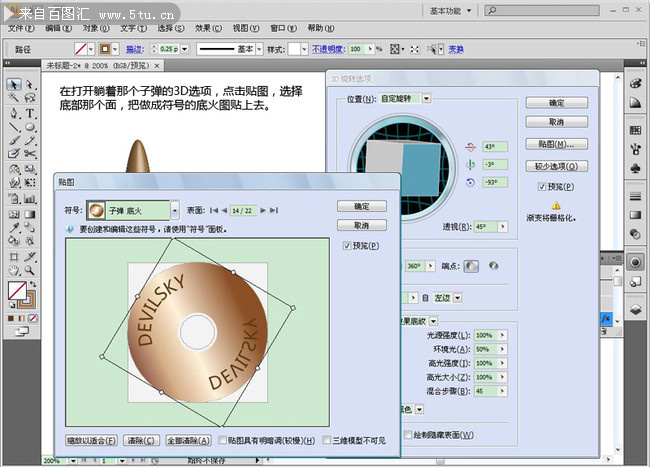
Task: Open the stroke weight dropdown
Action: click(184, 48)
